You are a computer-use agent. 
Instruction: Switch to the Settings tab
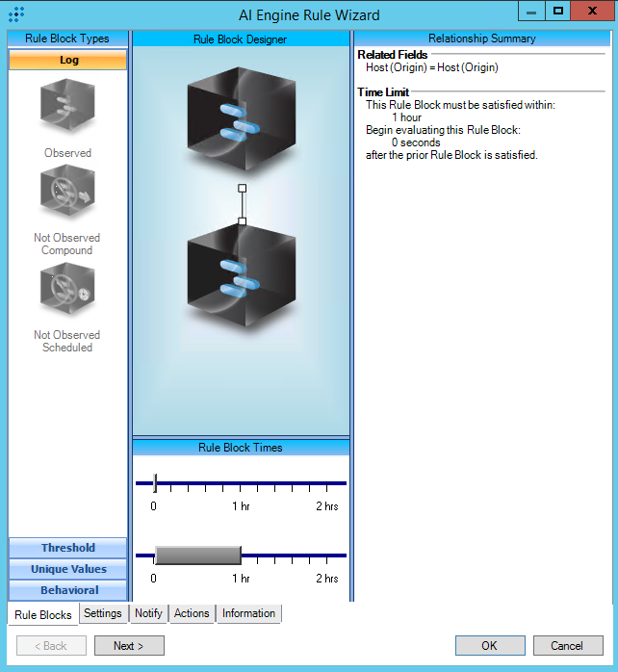pos(103,613)
